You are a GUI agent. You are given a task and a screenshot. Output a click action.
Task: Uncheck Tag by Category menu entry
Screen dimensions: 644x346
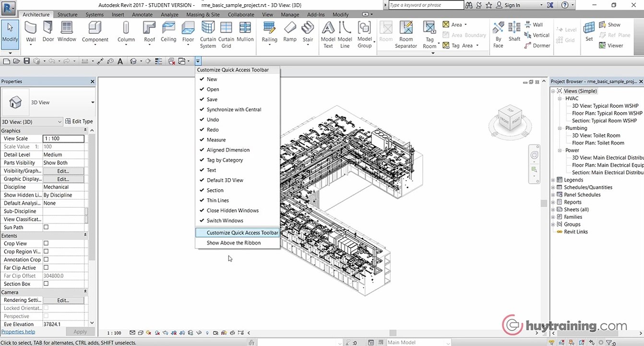pos(238,160)
